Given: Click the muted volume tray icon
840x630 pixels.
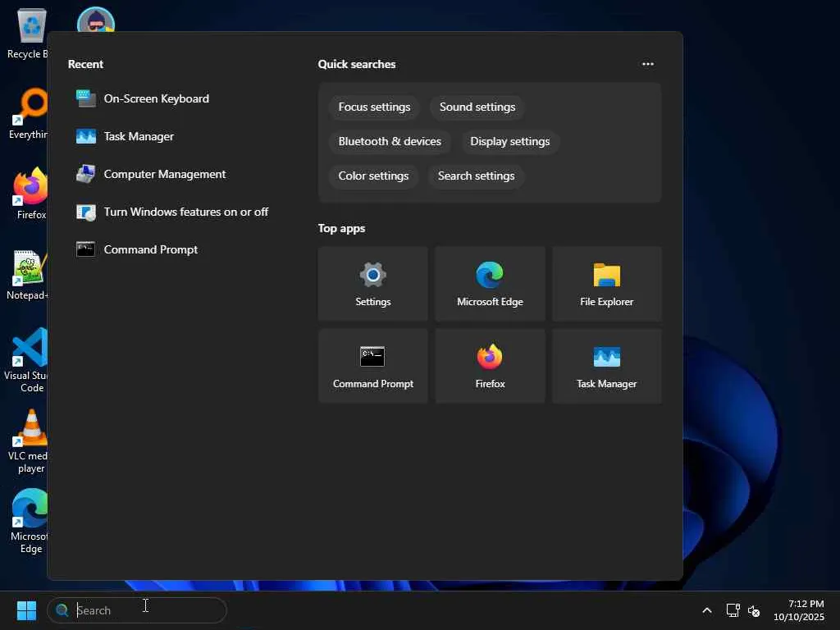Looking at the screenshot, I should pos(754,610).
